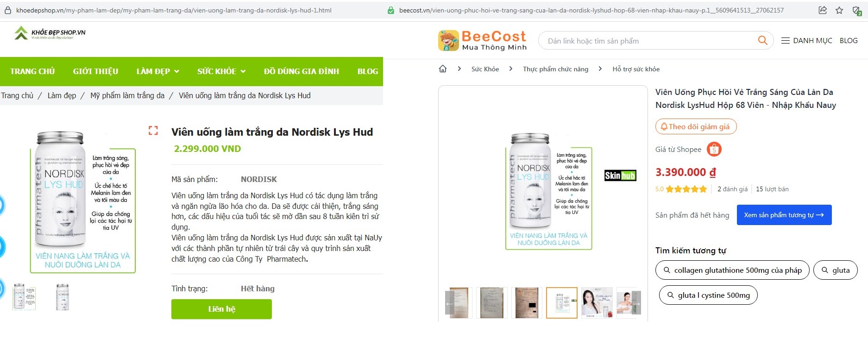This screenshot has height=339, width=868.
Task: Toggle the Theo dõi giảm giá price alert
Action: coord(696,126)
